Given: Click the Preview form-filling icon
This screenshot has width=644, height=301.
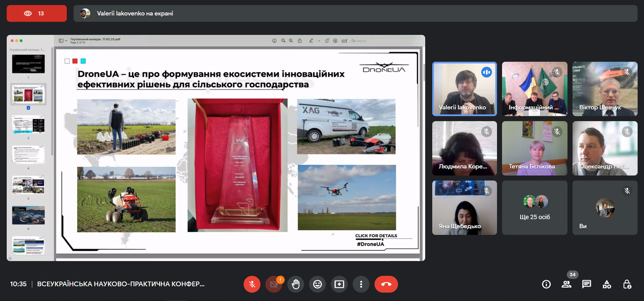Looking at the screenshot, I should coord(344,41).
